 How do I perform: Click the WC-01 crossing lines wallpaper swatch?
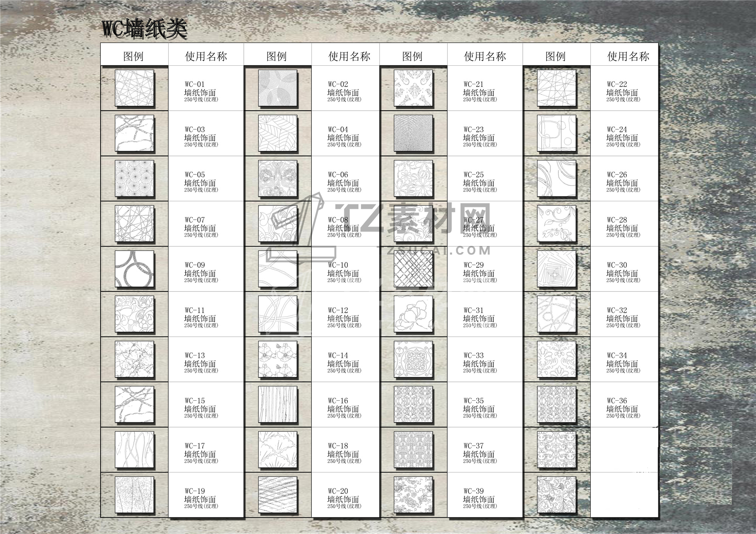point(134,88)
